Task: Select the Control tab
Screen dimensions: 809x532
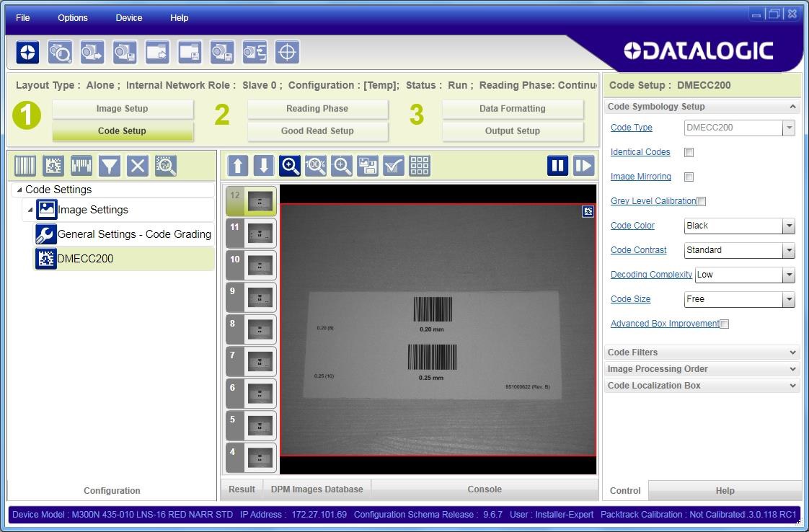Action: 625,491
